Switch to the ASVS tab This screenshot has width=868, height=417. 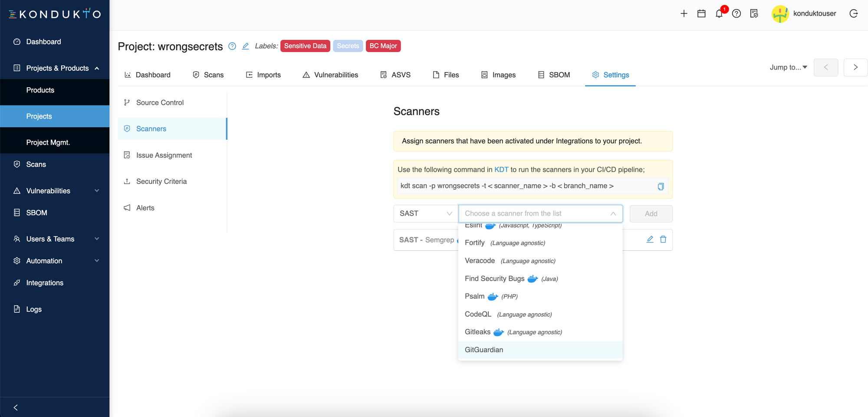(395, 75)
